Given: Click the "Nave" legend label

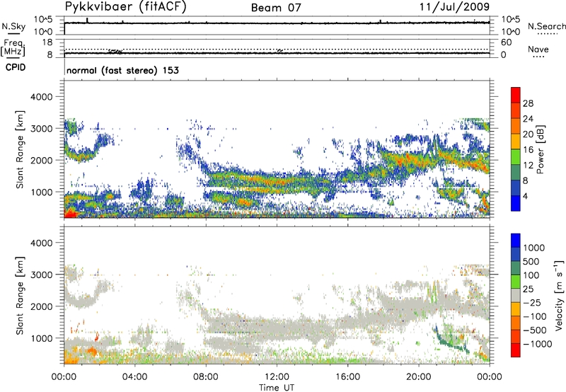Looking at the screenshot, I should pyautogui.click(x=538, y=49).
